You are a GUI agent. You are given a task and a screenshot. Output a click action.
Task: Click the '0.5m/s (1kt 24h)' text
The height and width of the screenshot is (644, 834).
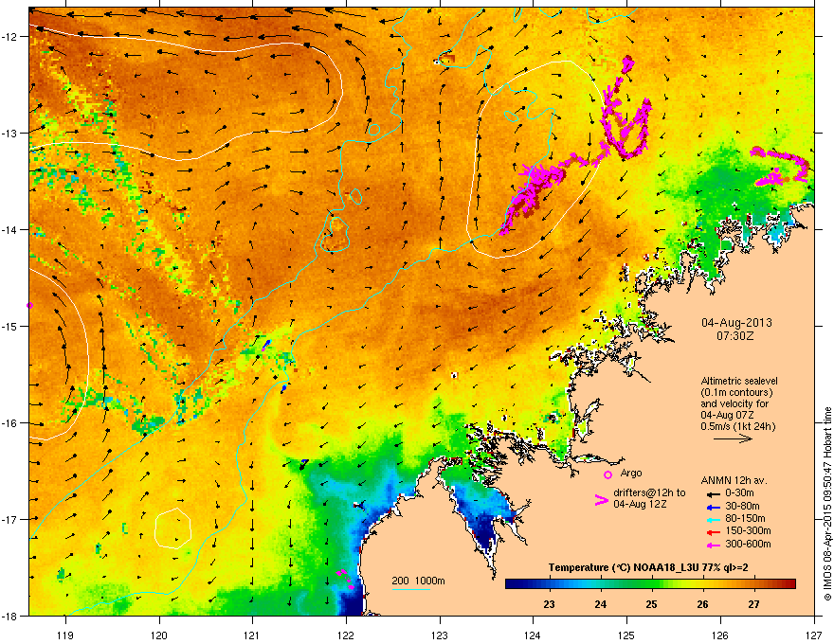click(737, 426)
